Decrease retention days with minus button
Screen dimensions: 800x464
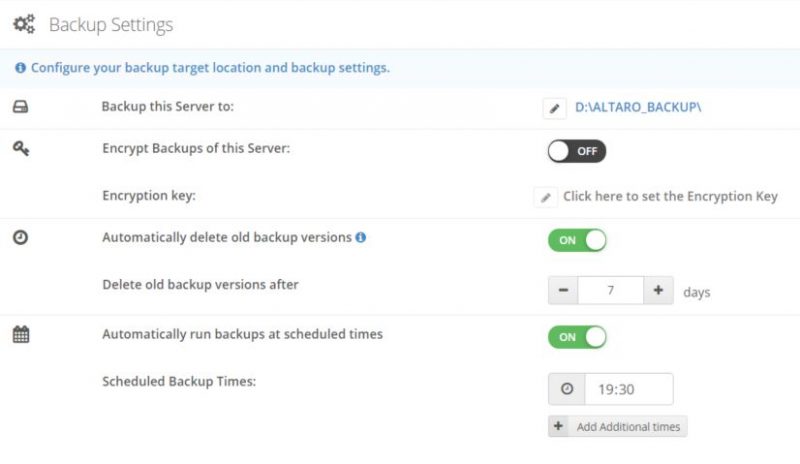[563, 291]
